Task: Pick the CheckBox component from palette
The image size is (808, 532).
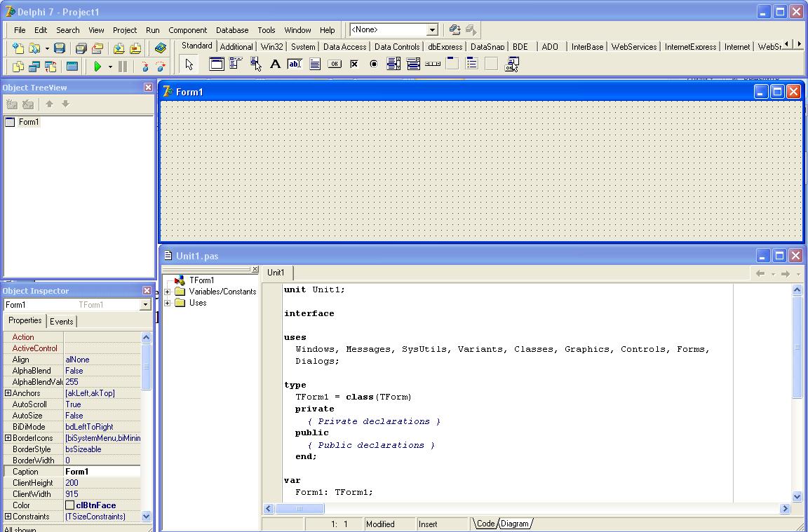Action: coord(354,64)
